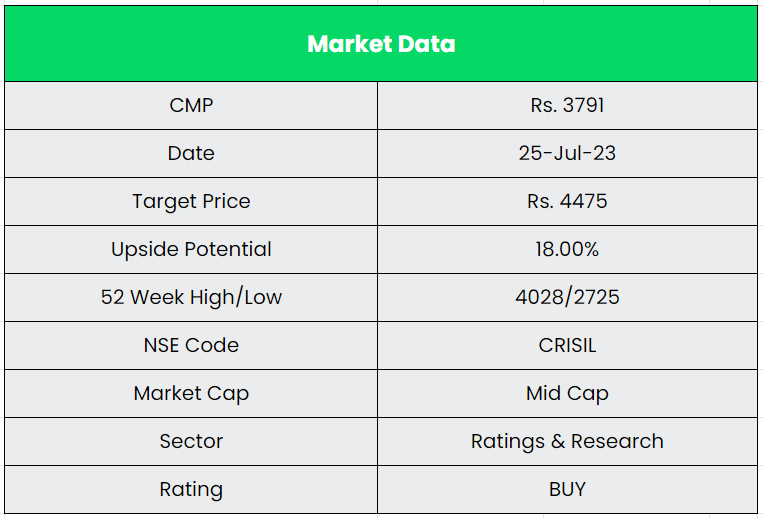Click the 18.00% upside value

click(x=567, y=249)
